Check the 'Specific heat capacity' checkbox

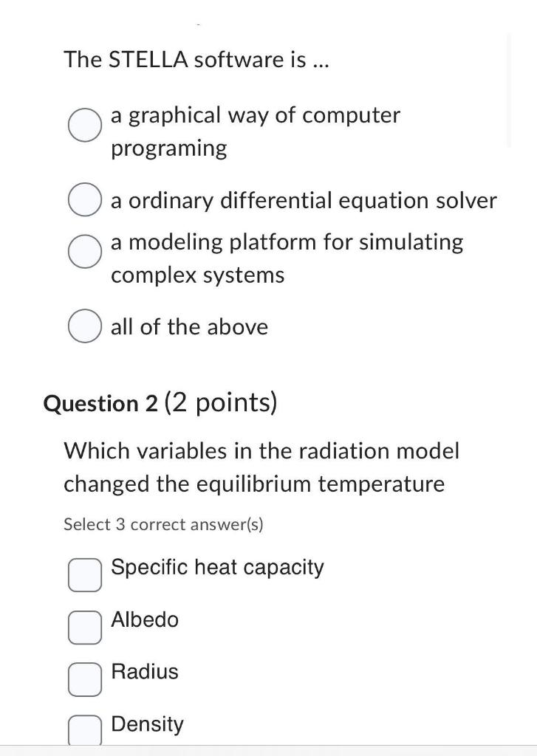coord(84,575)
